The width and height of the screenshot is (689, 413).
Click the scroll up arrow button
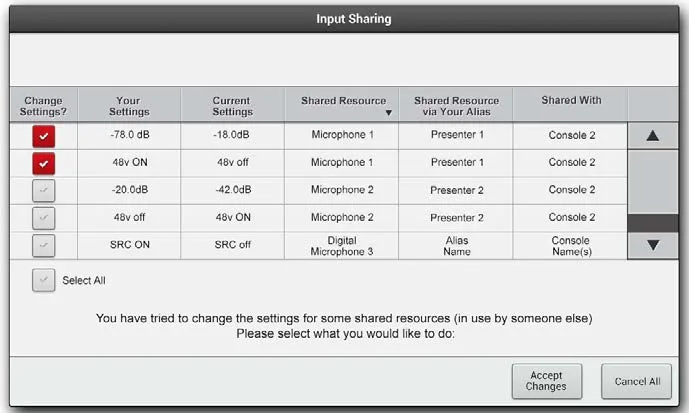653,136
